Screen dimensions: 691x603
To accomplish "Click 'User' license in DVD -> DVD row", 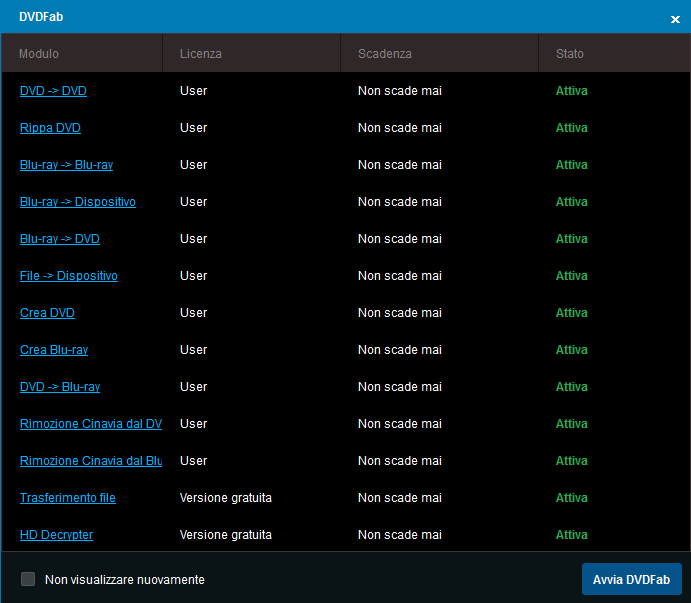I will pos(193,91).
